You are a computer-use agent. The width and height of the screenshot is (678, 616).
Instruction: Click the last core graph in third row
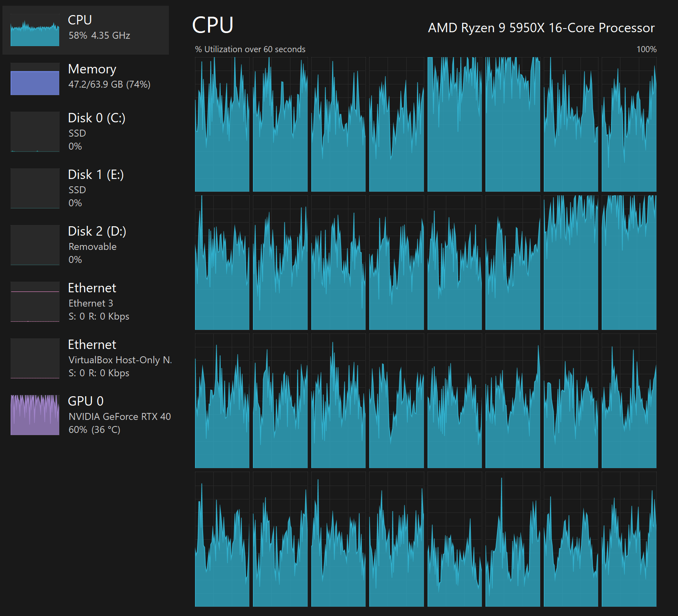coord(629,401)
